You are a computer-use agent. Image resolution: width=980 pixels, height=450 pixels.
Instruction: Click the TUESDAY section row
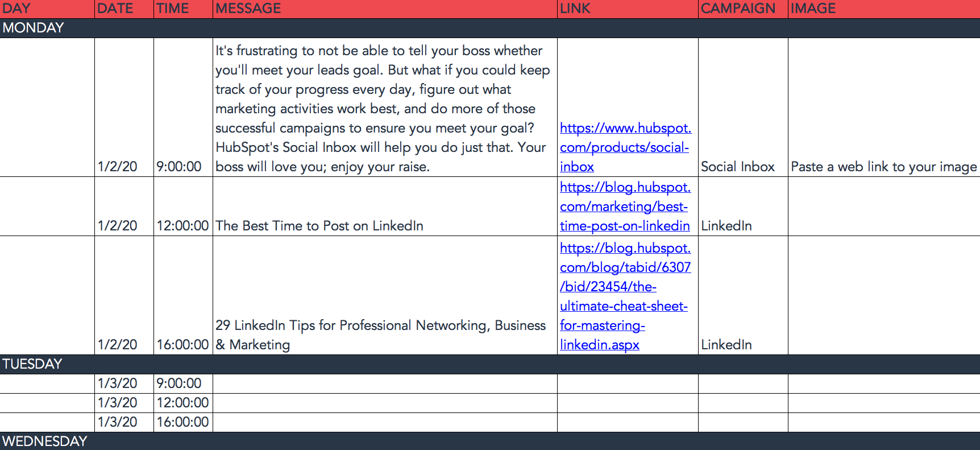pyautogui.click(x=490, y=364)
